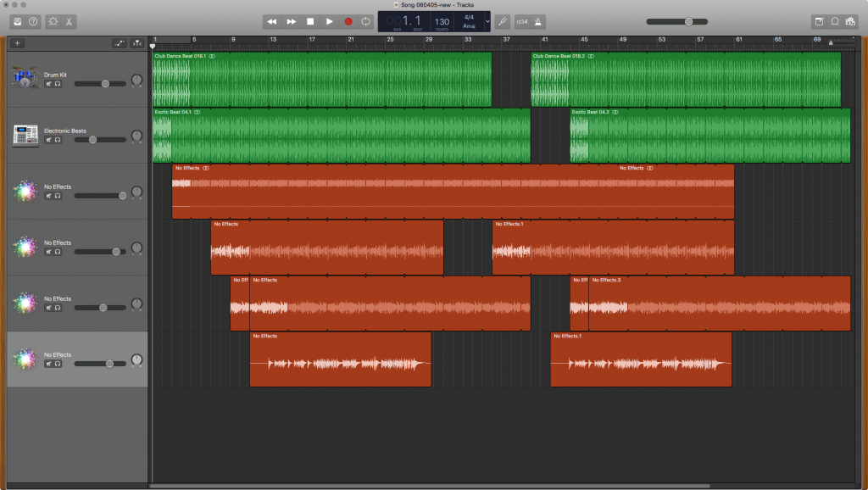This screenshot has height=490, width=868.
Task: Stop playback with the Stop button
Action: click(310, 21)
